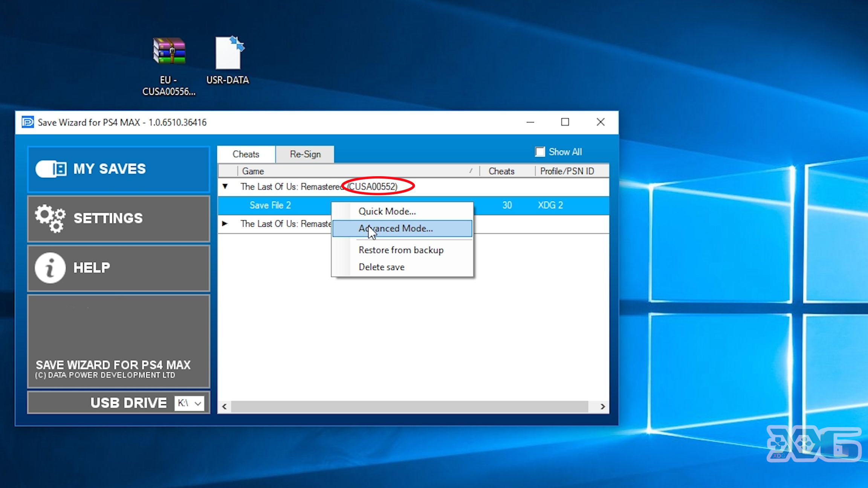Collapse The Last Of Us Remastered CUSA00552 entry
Screen dimensions: 868x488
225,186
